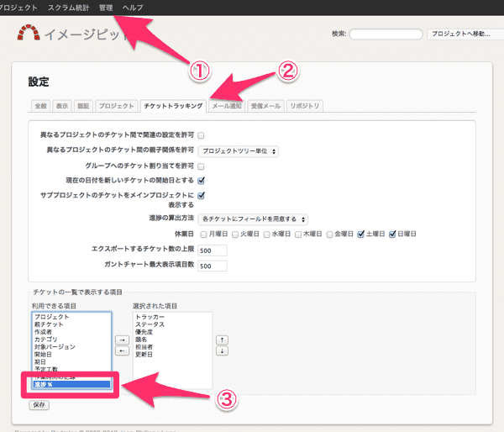Click ガントチャート最大表示項目数 field
504x432 pixels.
point(213,266)
